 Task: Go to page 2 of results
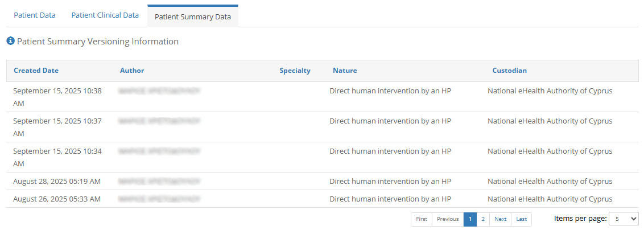(483, 219)
